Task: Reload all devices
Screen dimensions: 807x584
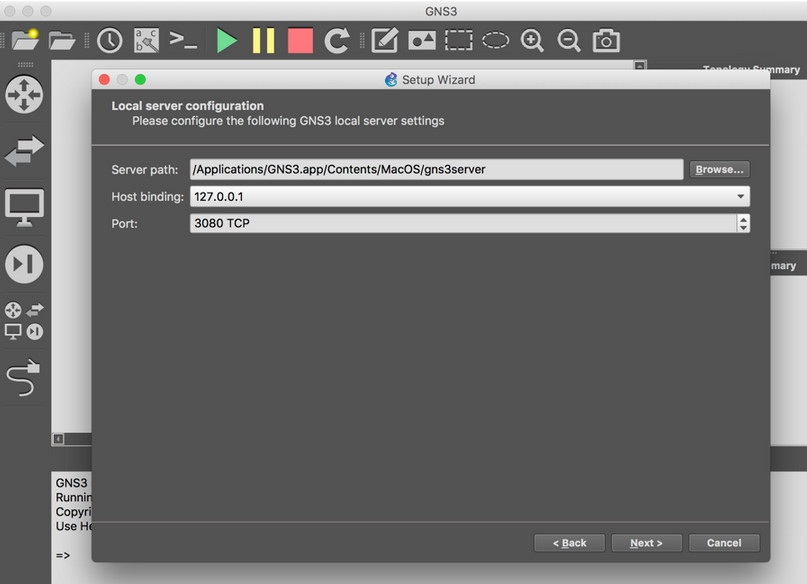Action: 337,40
